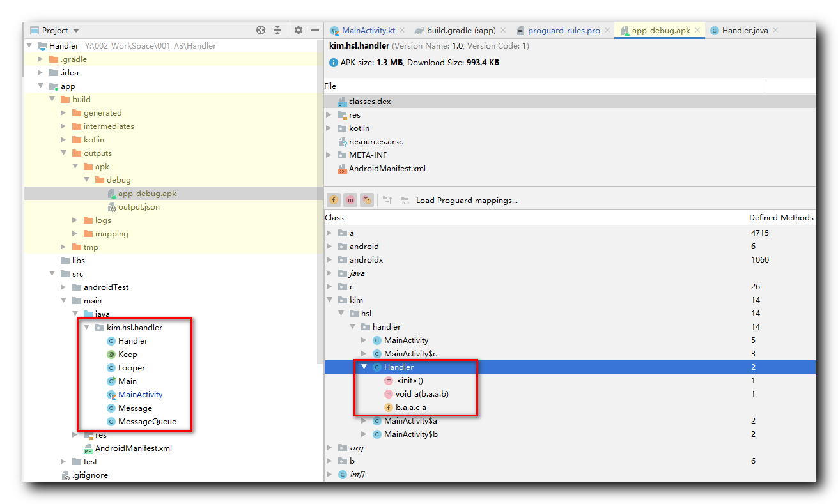Open the Project panel settings gear
This screenshot has height=504, width=838.
tap(299, 29)
